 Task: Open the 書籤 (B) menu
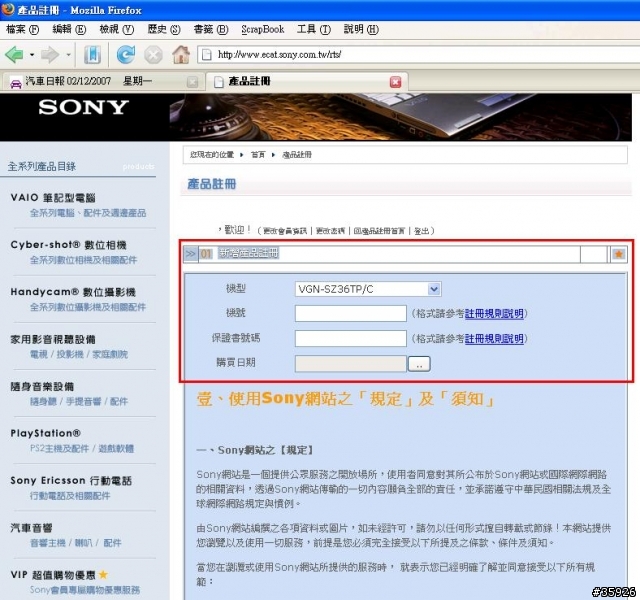(211, 29)
